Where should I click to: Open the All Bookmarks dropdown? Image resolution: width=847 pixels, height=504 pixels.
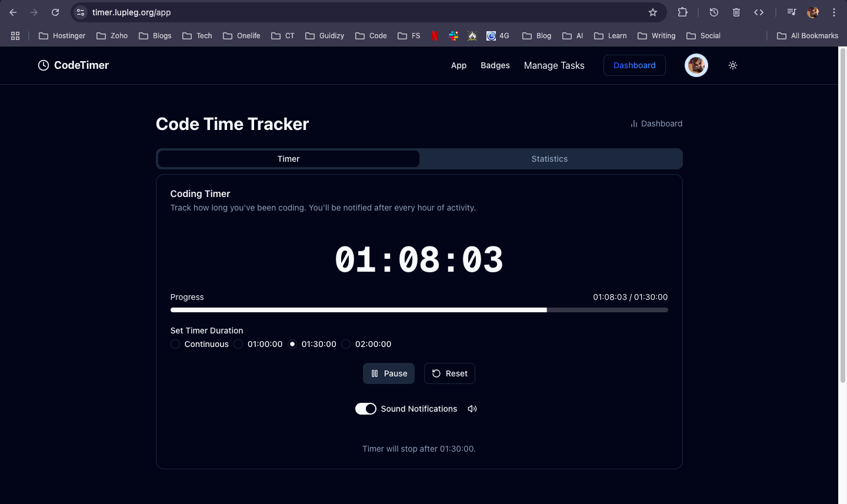808,35
